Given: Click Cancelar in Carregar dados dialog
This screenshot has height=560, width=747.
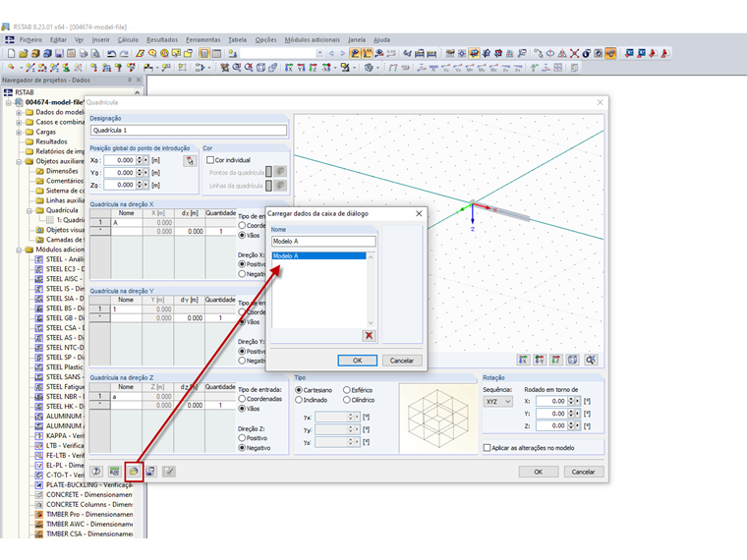Looking at the screenshot, I should [402, 361].
